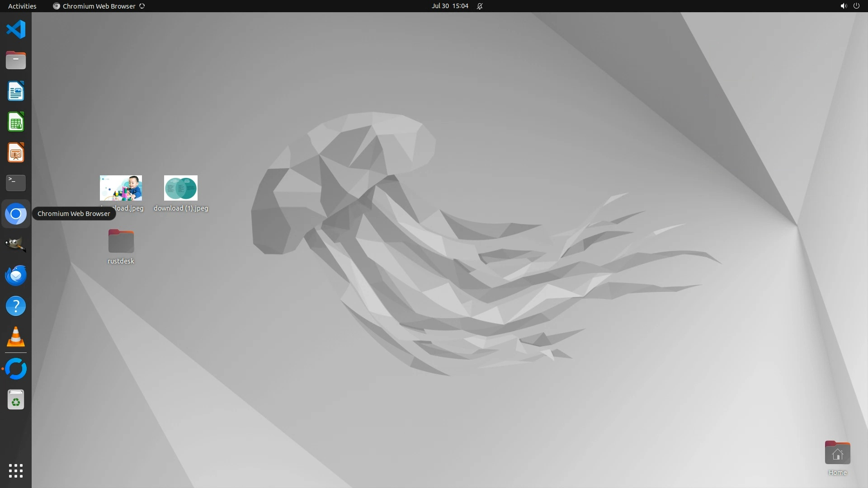Open Thunderbird mail from dock

(16, 275)
